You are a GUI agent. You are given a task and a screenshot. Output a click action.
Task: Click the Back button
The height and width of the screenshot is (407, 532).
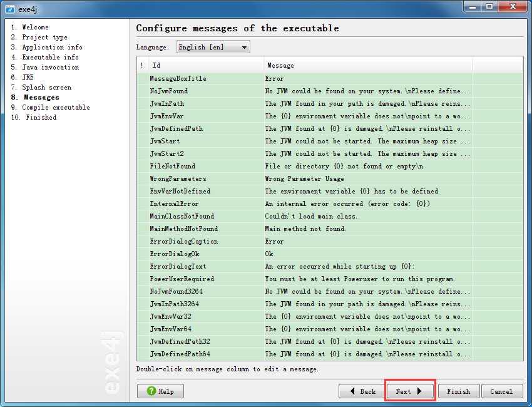coord(362,391)
